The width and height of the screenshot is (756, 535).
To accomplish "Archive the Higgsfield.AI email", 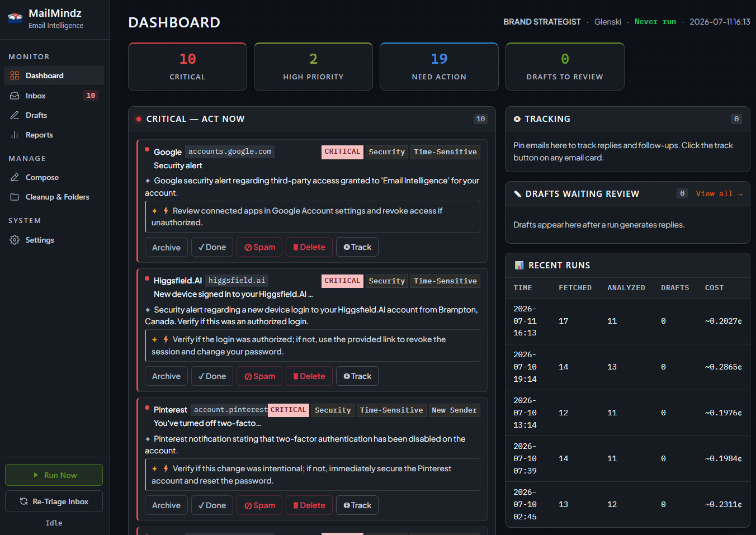I will point(166,376).
